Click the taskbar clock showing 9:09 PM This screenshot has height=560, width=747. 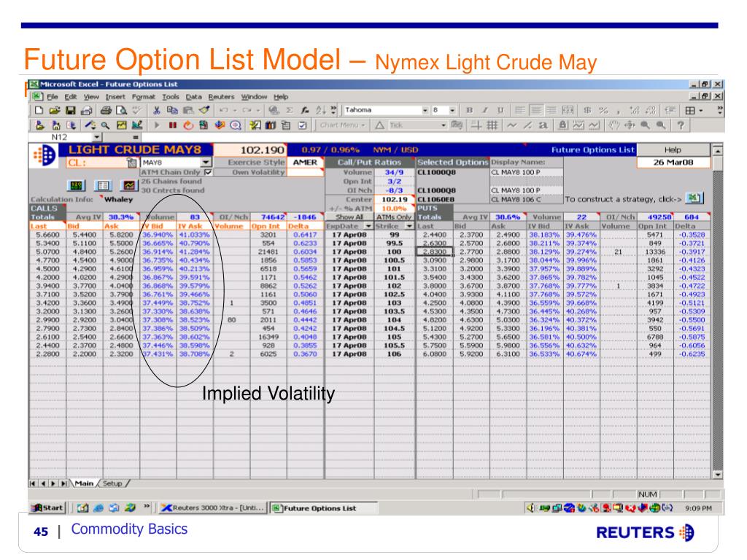(x=698, y=508)
